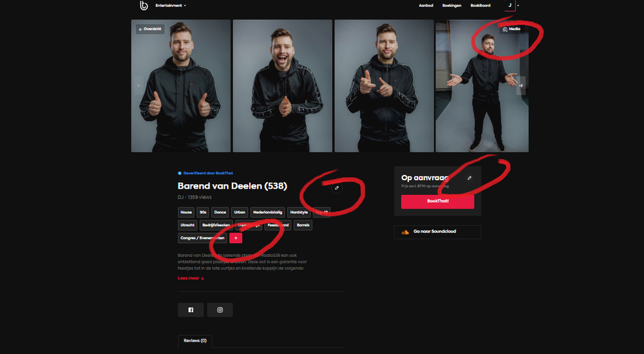Viewport: 644px width, 354px height.
Task: Open the BookBoard menu item
Action: pyautogui.click(x=480, y=5)
